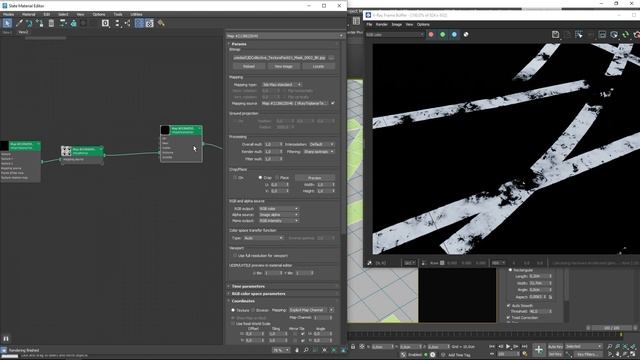Open the Modes menu in Slate editor

(x=8, y=14)
